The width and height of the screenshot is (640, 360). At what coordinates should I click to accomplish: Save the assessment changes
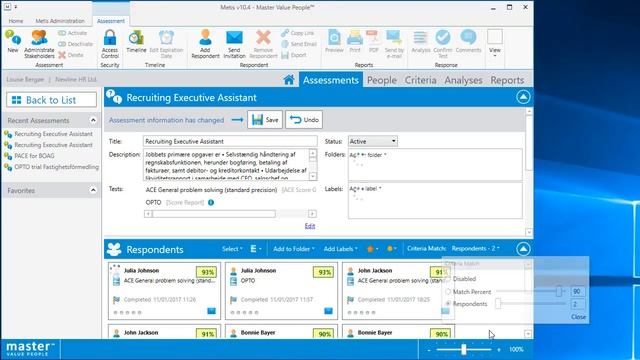(265, 120)
